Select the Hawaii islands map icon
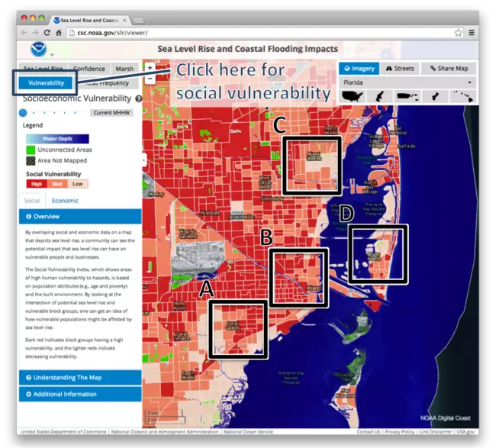 click(x=462, y=97)
